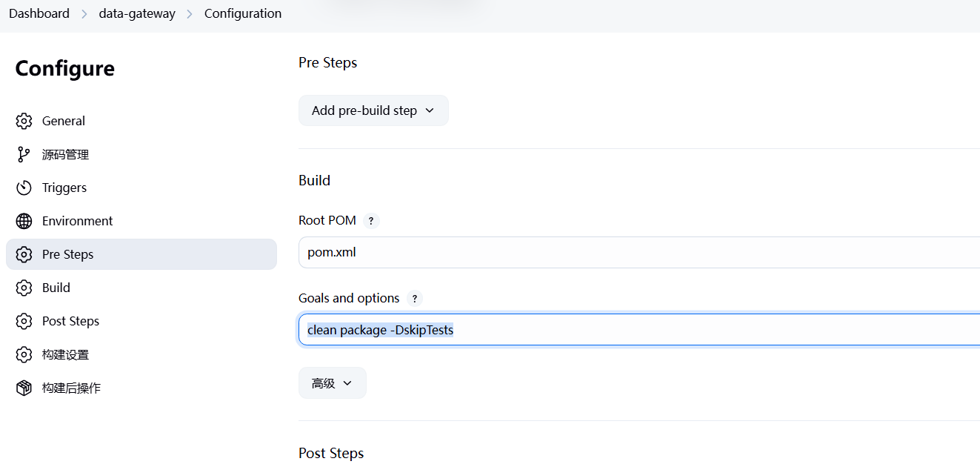
Task: Click the Triggers clock icon
Action: (24, 188)
